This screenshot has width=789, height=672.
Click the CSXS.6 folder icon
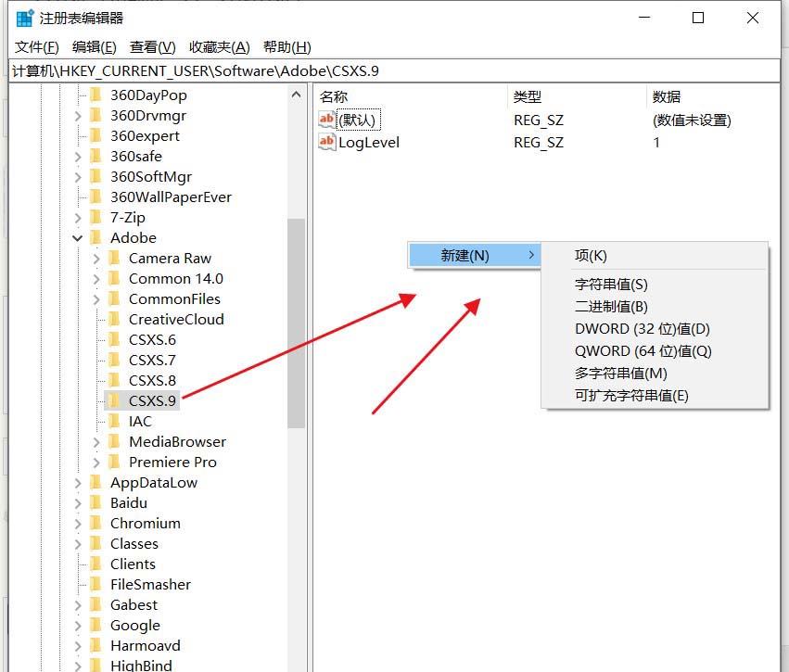tap(114, 339)
